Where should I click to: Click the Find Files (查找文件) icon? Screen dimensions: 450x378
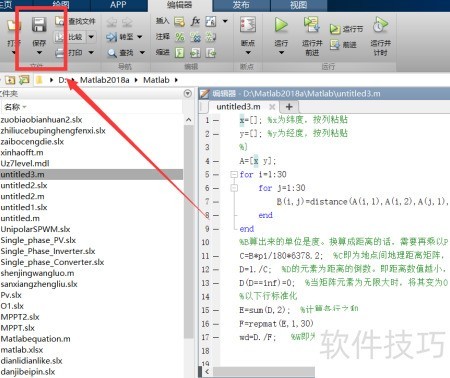pos(60,21)
